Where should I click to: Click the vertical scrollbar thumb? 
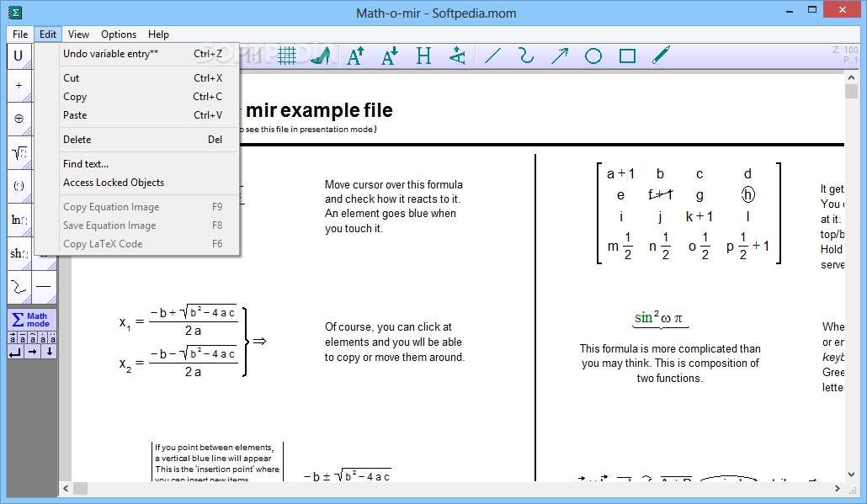(x=852, y=92)
